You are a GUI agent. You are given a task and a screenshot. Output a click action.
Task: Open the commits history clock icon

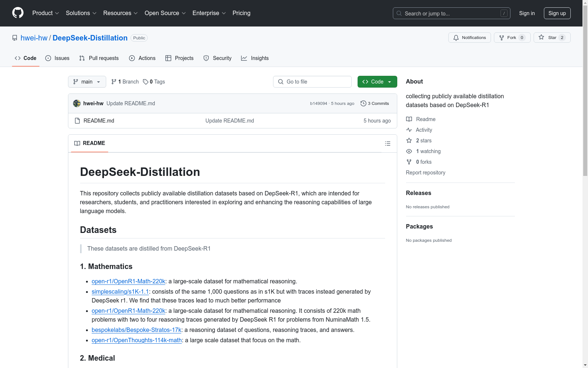click(x=363, y=103)
